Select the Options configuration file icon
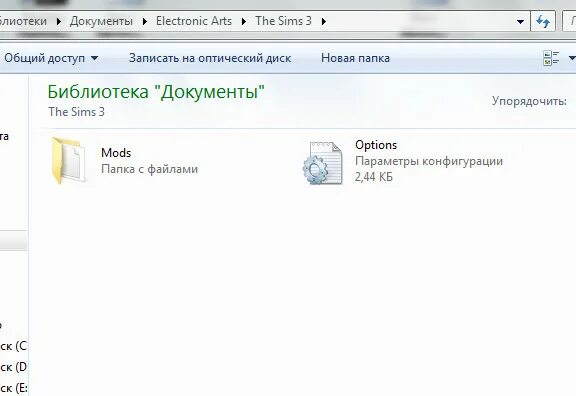The image size is (576, 396). [x=323, y=162]
